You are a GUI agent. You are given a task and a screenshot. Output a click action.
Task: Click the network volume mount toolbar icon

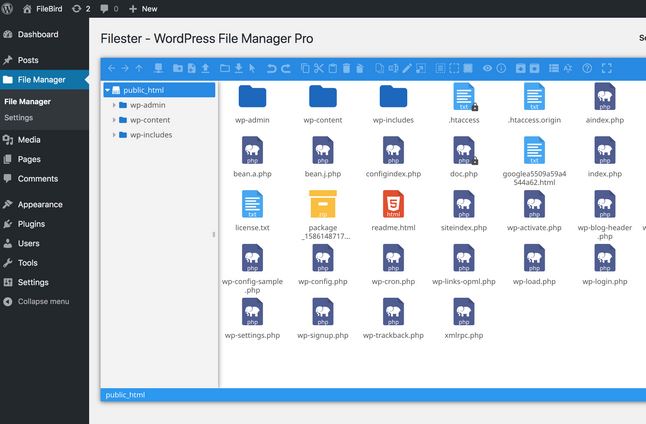158,68
